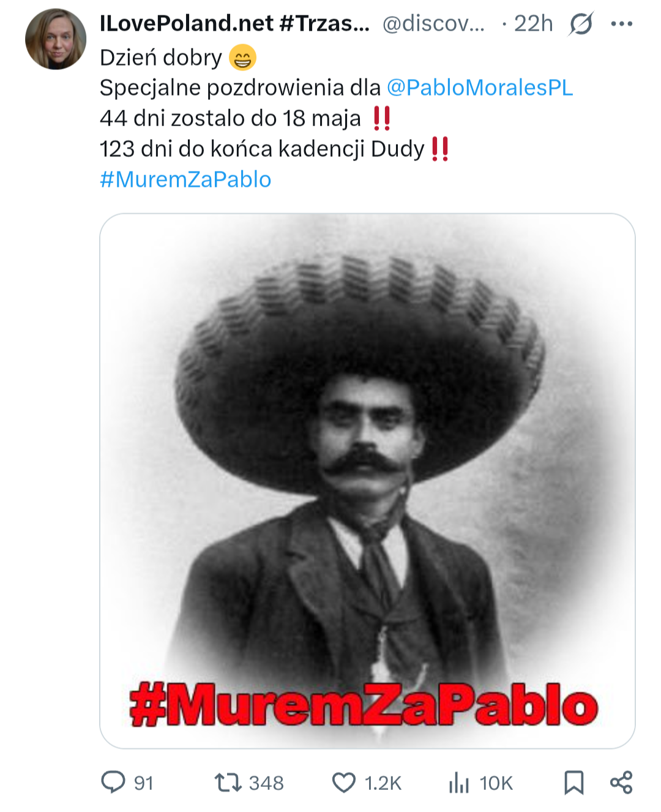Click the 348 reposts count
This screenshot has height=812, width=661.
(x=266, y=783)
